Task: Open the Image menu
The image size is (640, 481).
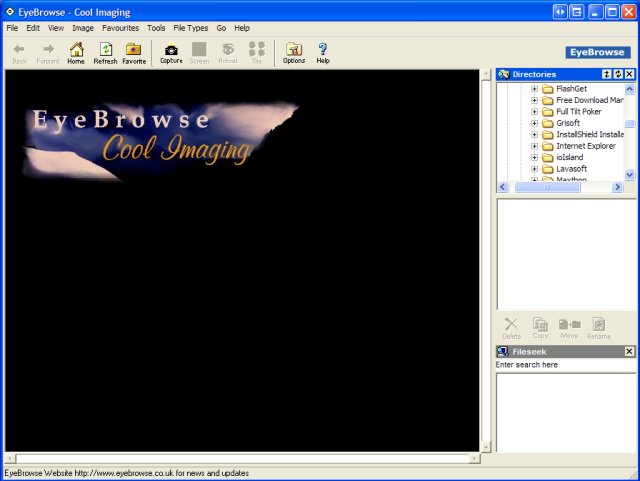Action: tap(83, 28)
